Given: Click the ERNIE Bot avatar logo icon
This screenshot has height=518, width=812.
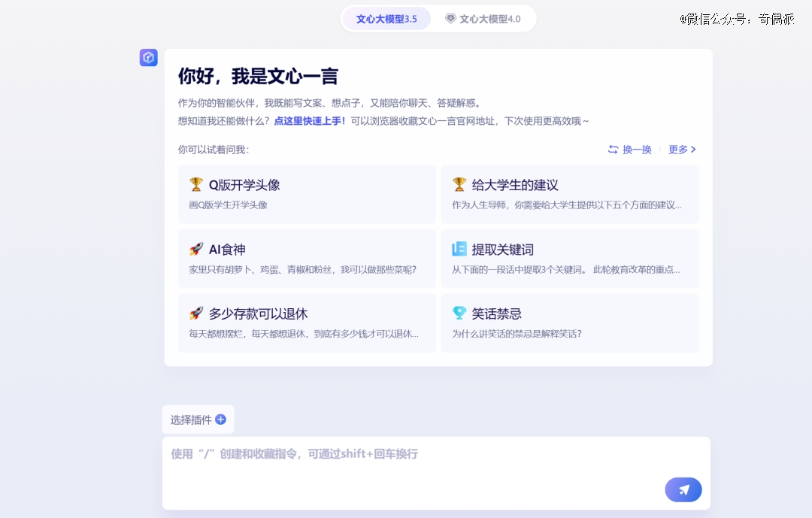Looking at the screenshot, I should (x=148, y=58).
